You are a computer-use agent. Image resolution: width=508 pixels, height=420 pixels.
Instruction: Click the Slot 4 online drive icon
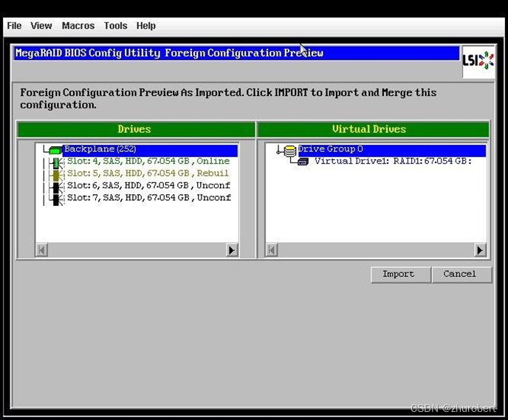click(56, 162)
